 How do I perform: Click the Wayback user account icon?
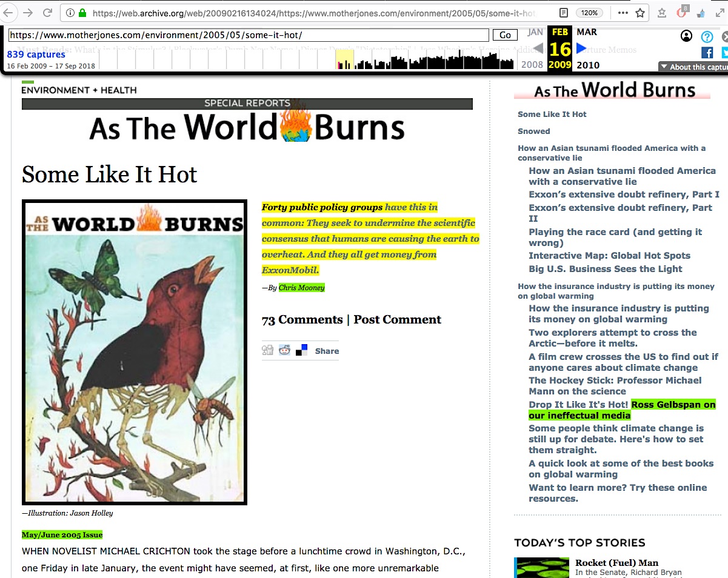pos(686,36)
